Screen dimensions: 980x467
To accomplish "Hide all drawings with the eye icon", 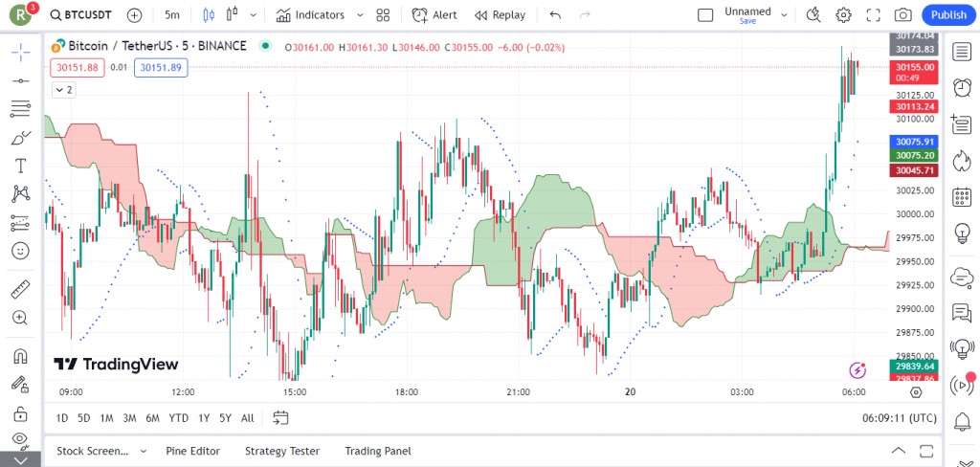I will (21, 439).
